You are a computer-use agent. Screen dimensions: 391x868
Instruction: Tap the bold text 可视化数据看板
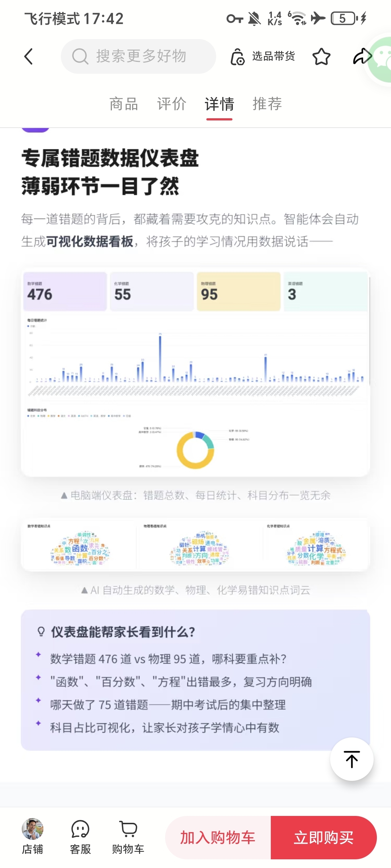89,241
